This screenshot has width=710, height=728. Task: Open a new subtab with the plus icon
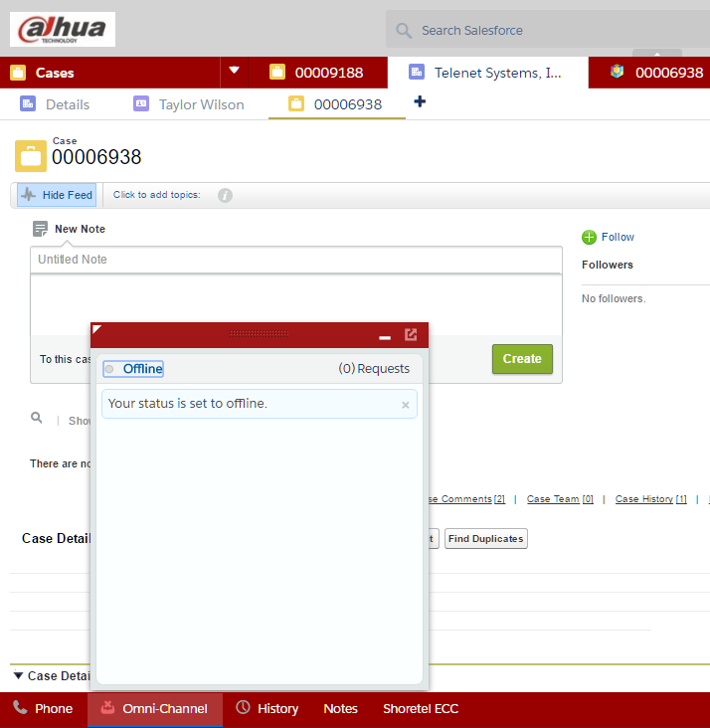tap(420, 101)
